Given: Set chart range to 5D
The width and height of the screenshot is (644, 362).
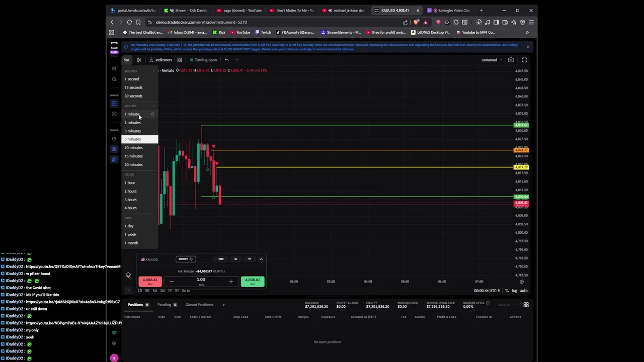Looking at the screenshot, I should click(147, 291).
